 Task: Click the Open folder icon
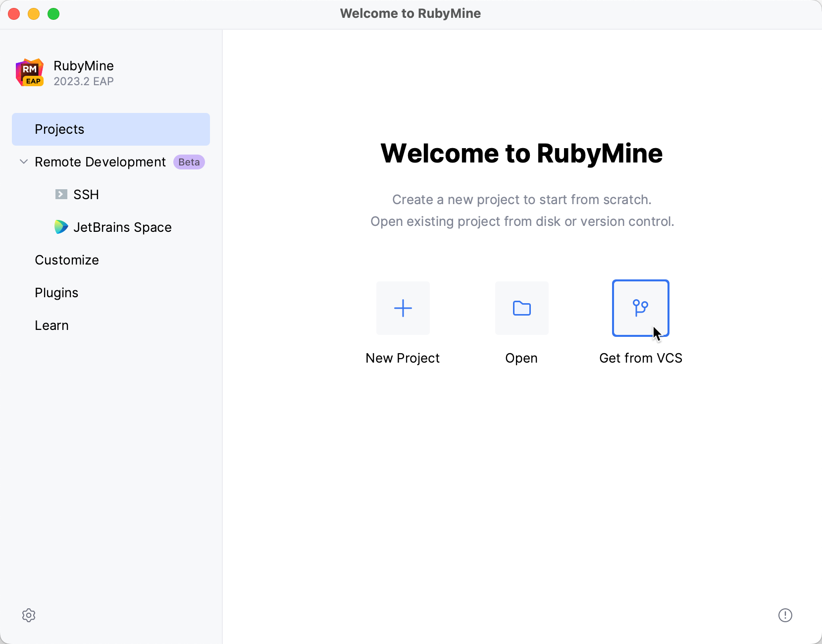click(521, 308)
